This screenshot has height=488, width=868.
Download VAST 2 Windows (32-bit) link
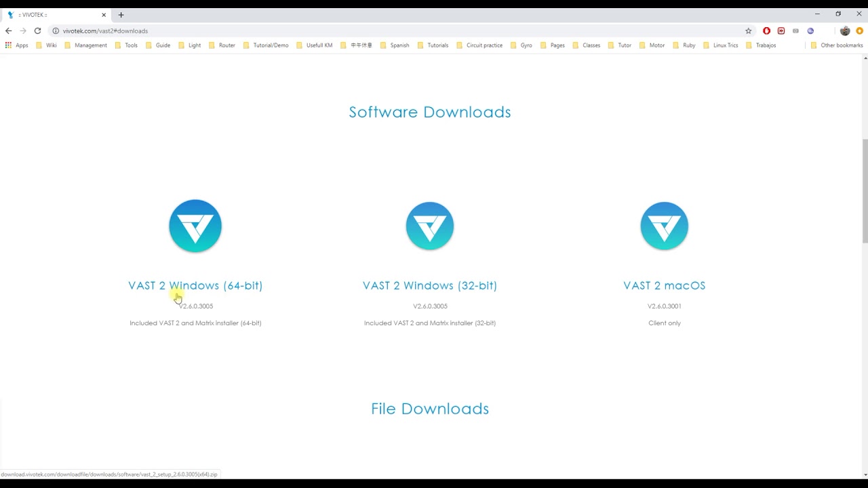click(x=430, y=285)
